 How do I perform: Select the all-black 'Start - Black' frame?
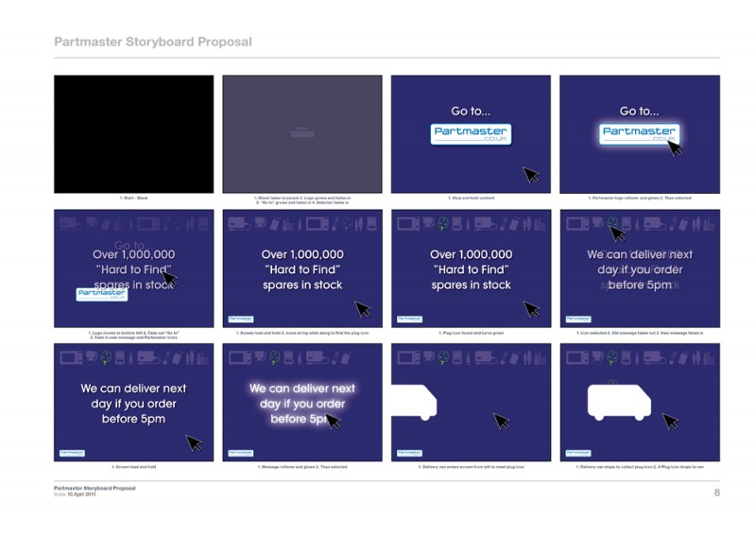(133, 134)
